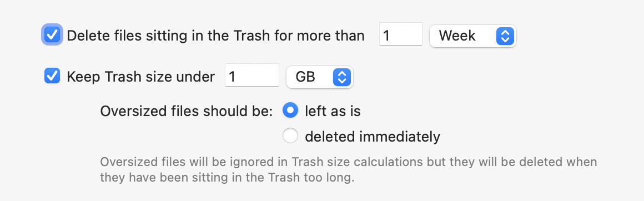
Task: Click the helper text line starting 'Oversized files will be ignored'
Action: (348, 162)
